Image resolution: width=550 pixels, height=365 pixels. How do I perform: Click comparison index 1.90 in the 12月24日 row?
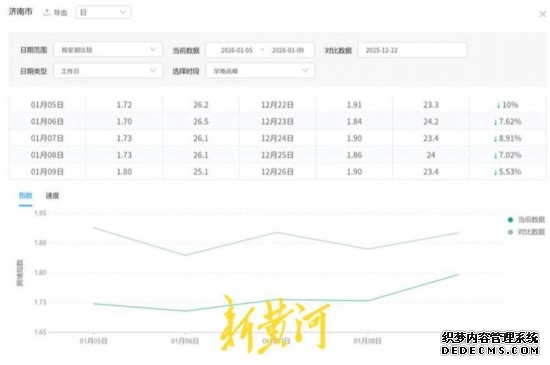pos(354,138)
